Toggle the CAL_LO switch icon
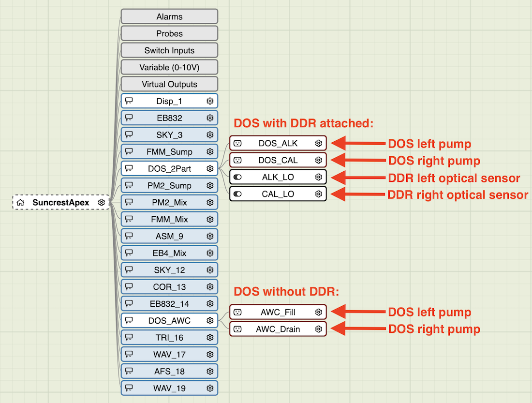This screenshot has height=403, width=532. coord(237,194)
